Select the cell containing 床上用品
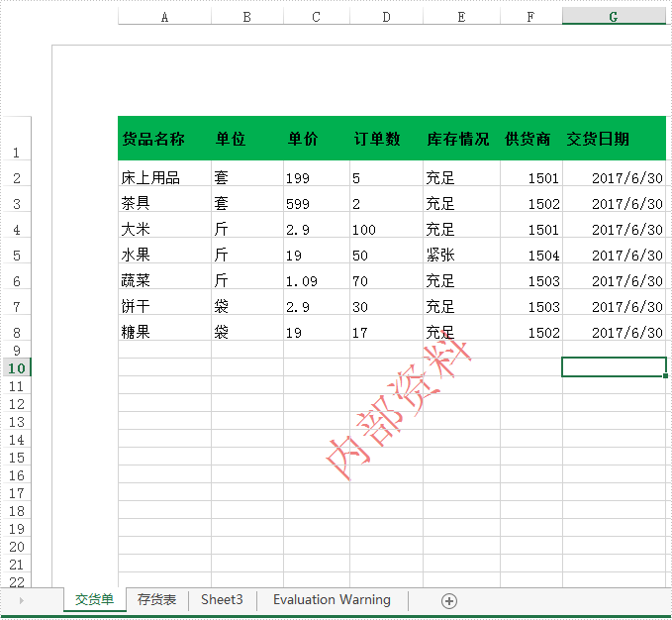The width and height of the screenshot is (672, 620). click(x=164, y=173)
